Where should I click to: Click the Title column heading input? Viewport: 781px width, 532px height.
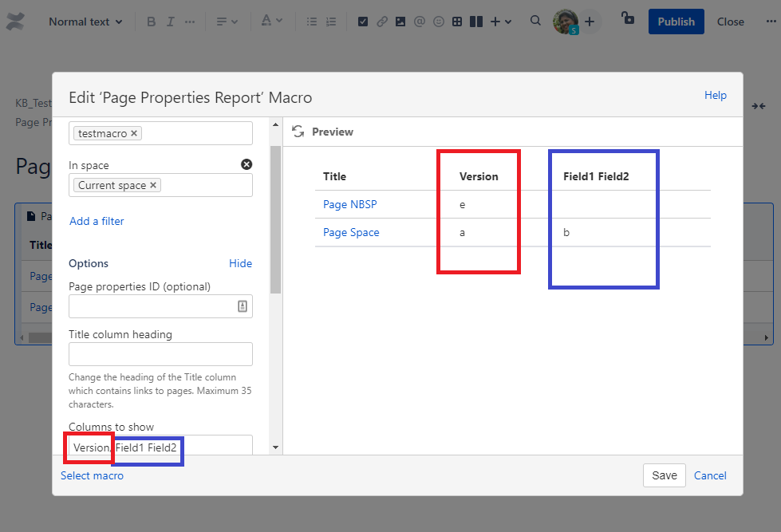[160, 354]
